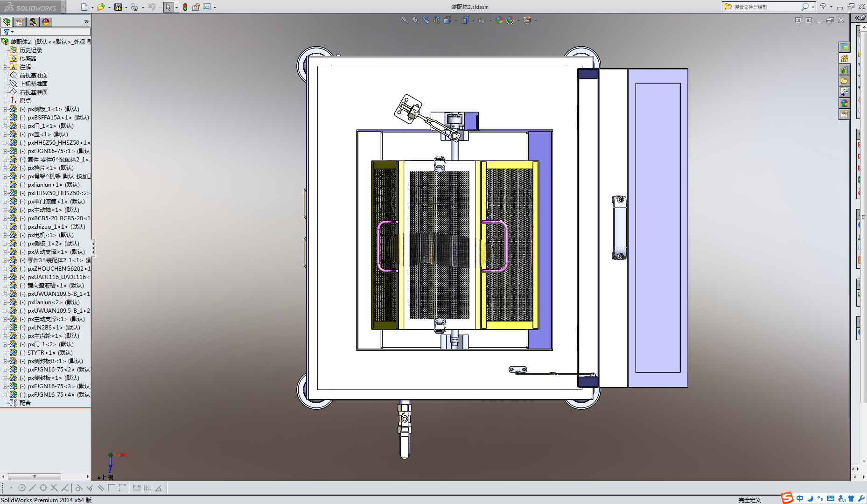Click the Previous View icon
Viewport: 867px width, 504px height.
click(x=426, y=20)
